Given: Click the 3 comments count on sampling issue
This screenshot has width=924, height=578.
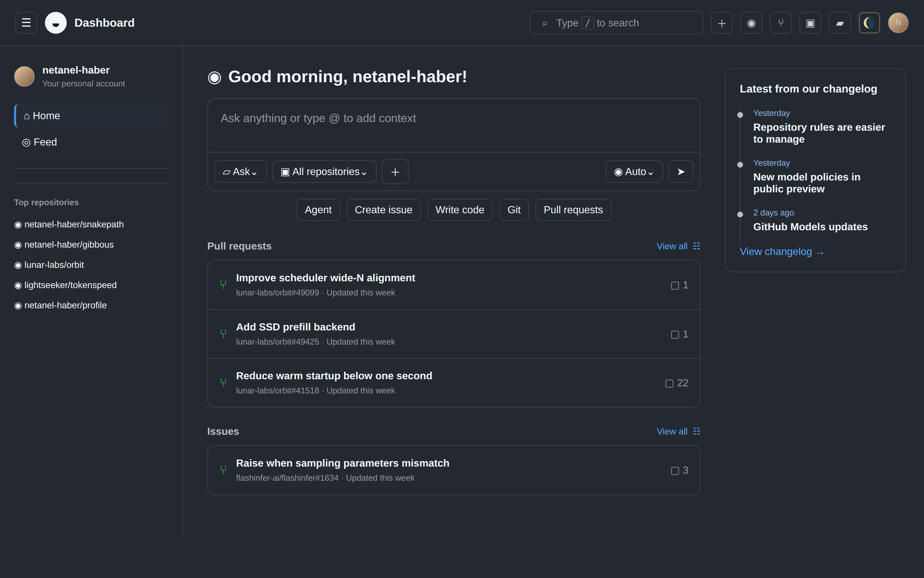Looking at the screenshot, I should pos(680,470).
